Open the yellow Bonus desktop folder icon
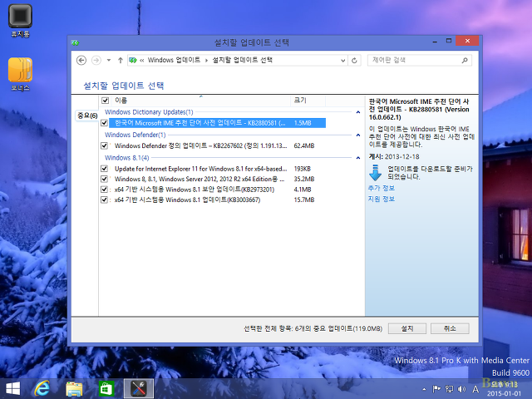532x399 pixels. tap(20, 74)
